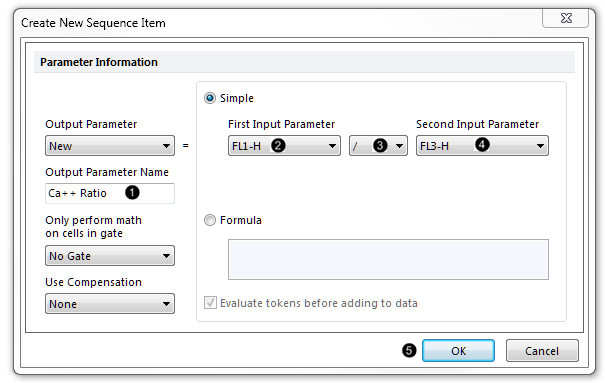Click the First Input Parameter label
605x383 pixels.
click(x=281, y=124)
